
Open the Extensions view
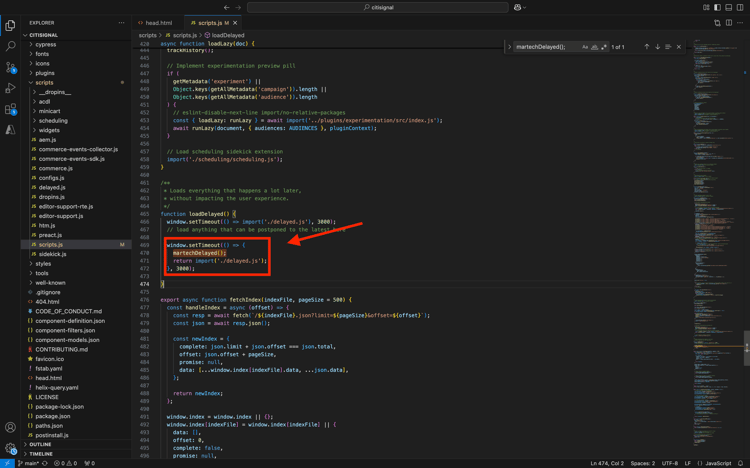point(10,109)
